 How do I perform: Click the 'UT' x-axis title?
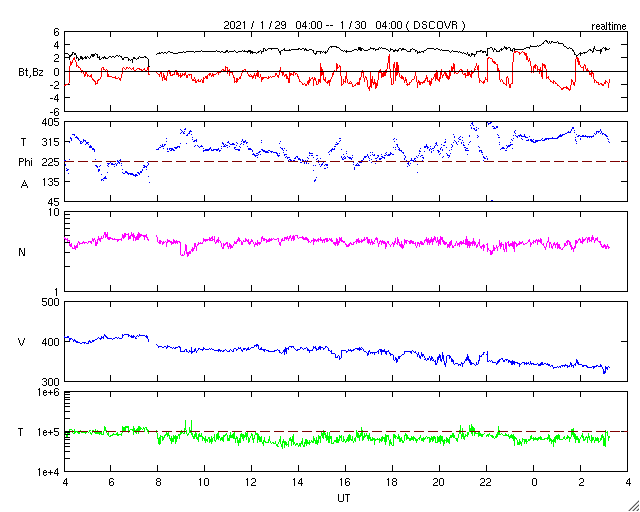click(344, 498)
